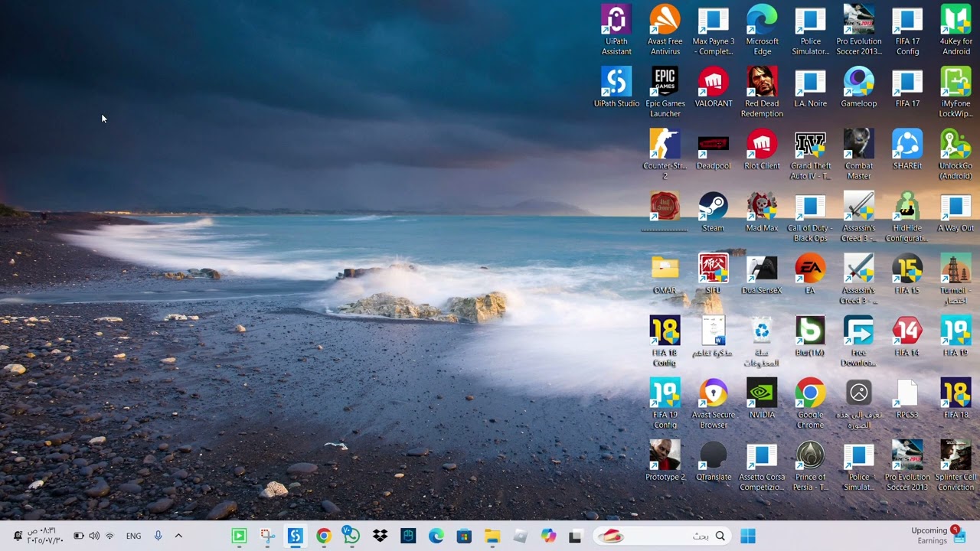This screenshot has width=980, height=551.
Task: Focus the taskbar search box
Action: click(x=662, y=536)
